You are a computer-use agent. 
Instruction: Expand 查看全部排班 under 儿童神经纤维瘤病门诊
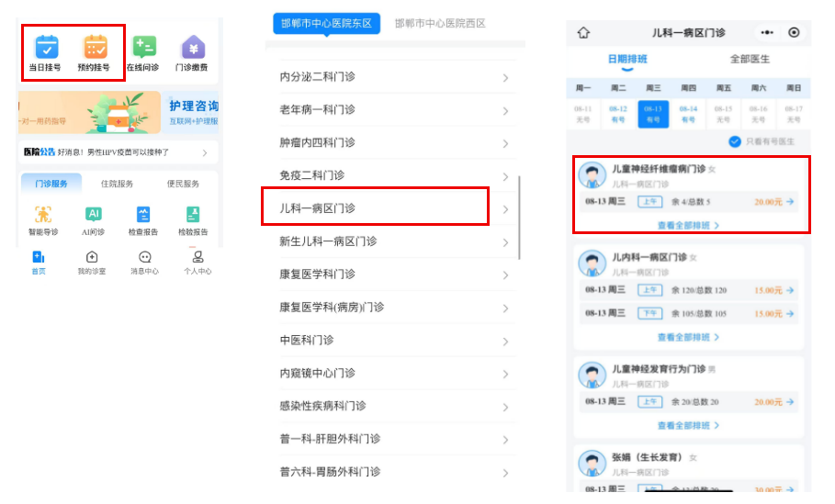pyautogui.click(x=688, y=225)
